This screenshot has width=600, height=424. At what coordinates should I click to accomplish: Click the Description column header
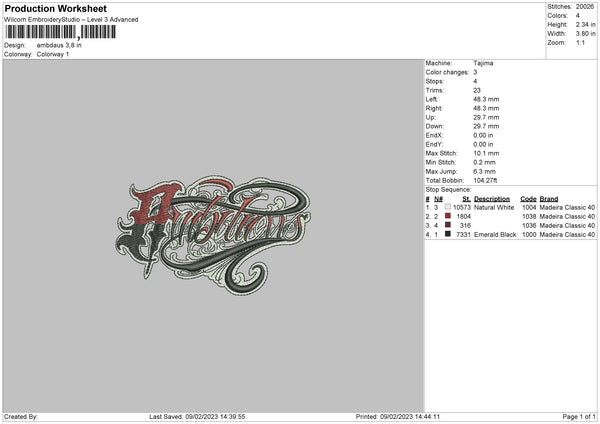494,199
